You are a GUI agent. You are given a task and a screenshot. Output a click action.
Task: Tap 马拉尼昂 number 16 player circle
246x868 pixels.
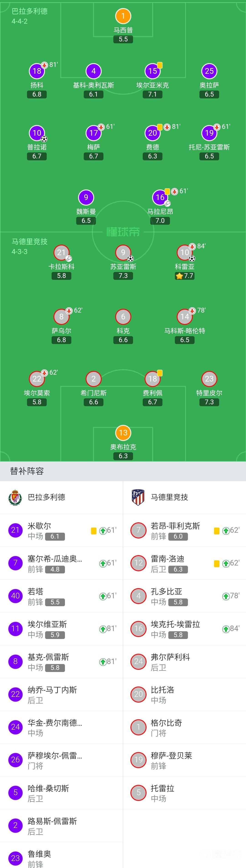point(160,197)
